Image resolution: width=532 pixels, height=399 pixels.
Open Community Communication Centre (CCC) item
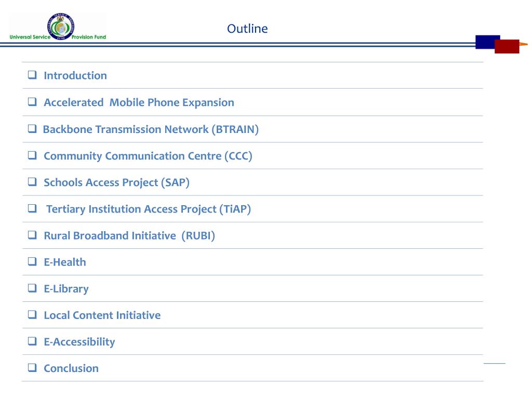(x=148, y=156)
